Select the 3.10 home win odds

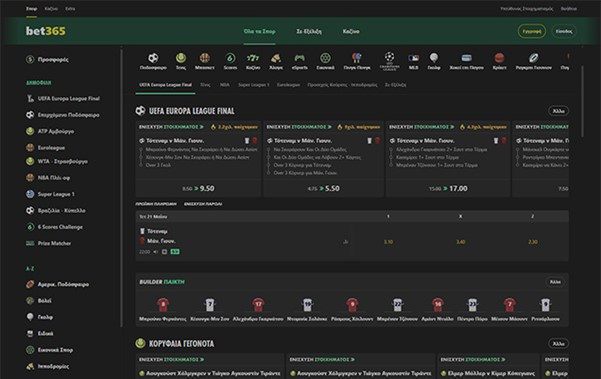tap(388, 242)
